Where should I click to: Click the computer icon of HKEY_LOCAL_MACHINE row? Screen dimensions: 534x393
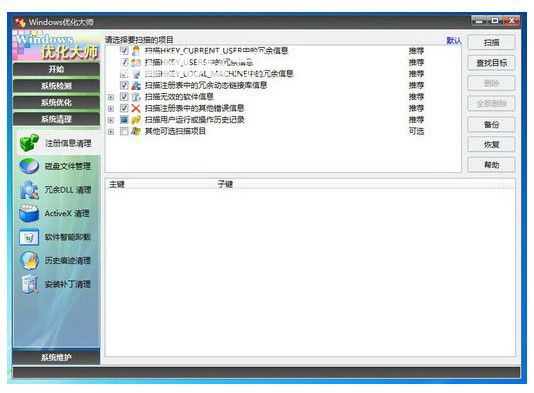tap(136, 74)
